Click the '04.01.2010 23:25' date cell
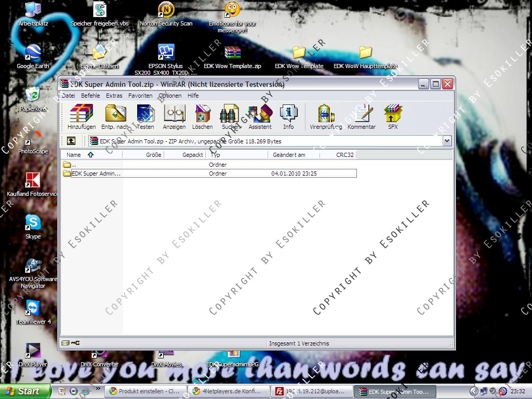Screen dimensions: 532x399 tap(294, 174)
